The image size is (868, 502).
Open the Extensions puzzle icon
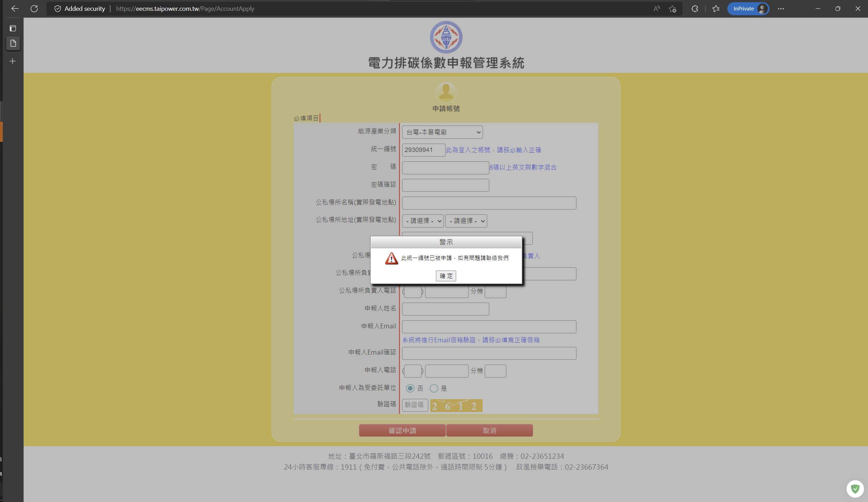695,9
